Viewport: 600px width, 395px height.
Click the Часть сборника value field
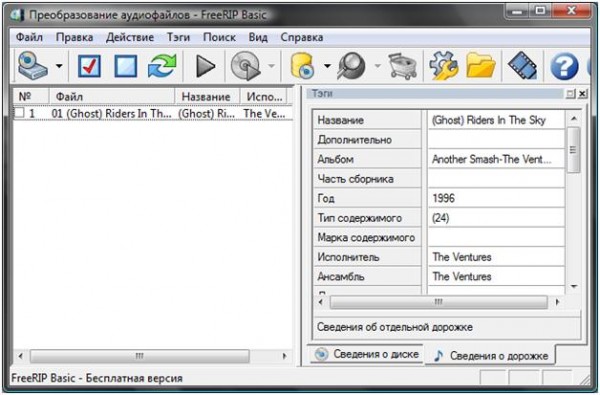pyautogui.click(x=496, y=178)
